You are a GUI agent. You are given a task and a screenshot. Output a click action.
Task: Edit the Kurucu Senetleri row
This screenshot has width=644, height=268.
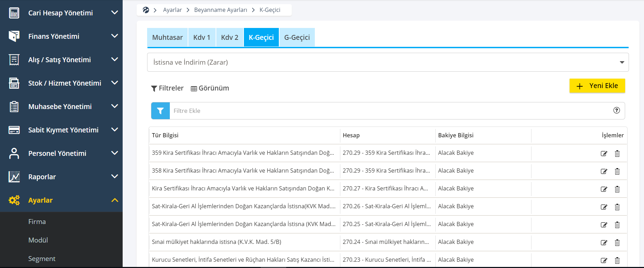pos(604,260)
